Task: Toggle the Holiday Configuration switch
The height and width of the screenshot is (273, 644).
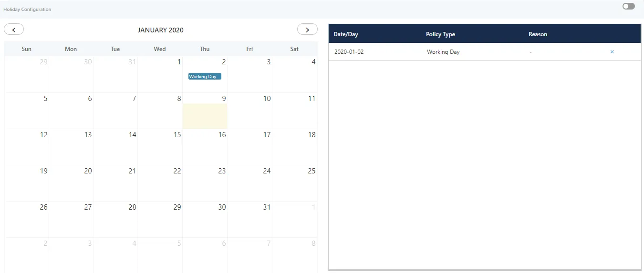Action: (x=629, y=6)
